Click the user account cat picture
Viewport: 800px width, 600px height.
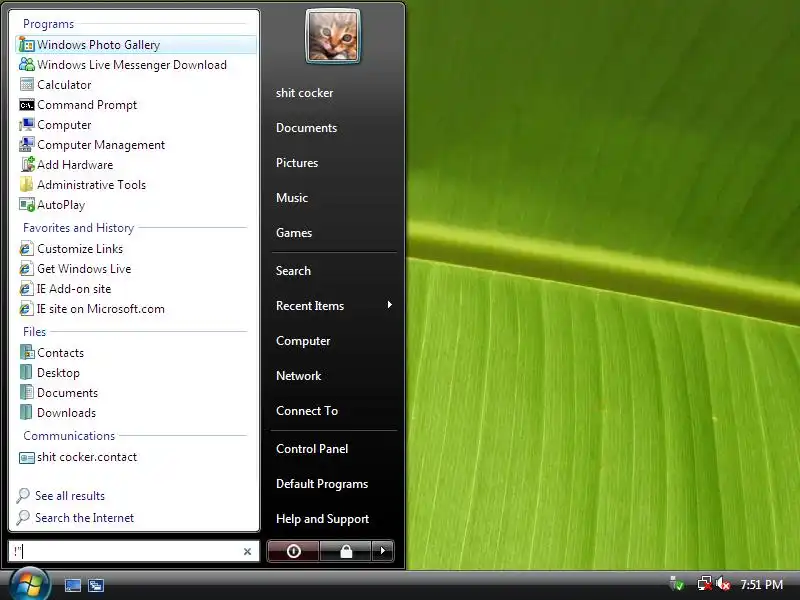tap(333, 37)
